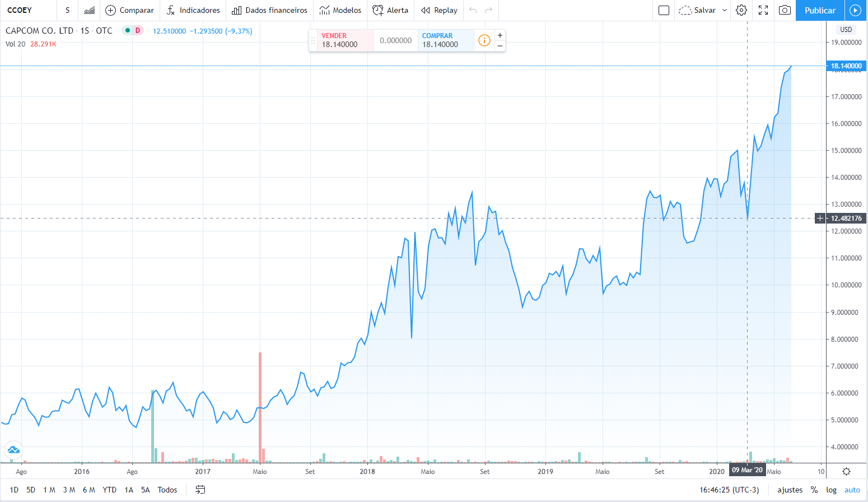This screenshot has width=868, height=502.
Task: Open the chart style selector icon
Action: click(89, 10)
